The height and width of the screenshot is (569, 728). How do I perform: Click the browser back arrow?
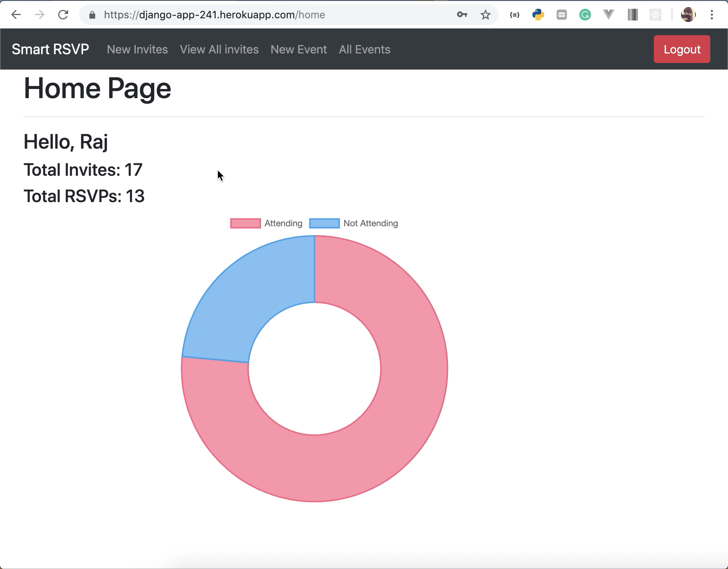click(x=16, y=15)
